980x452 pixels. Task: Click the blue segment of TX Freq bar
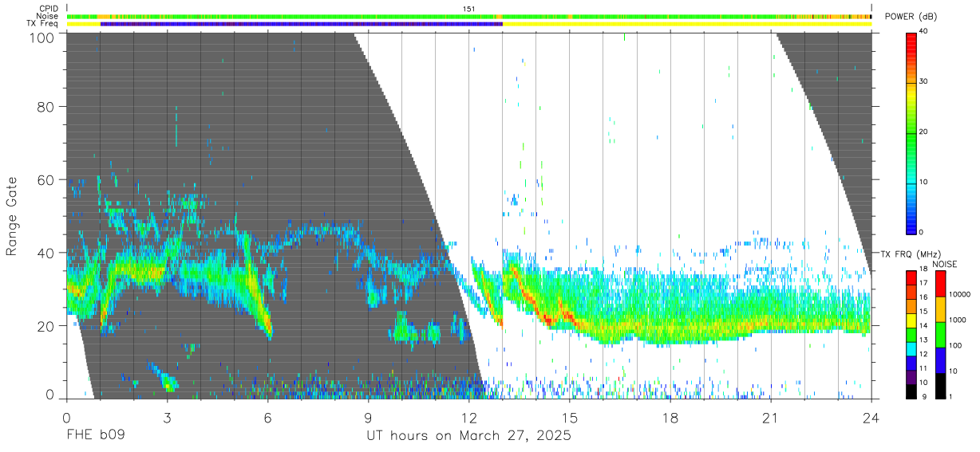click(x=302, y=24)
